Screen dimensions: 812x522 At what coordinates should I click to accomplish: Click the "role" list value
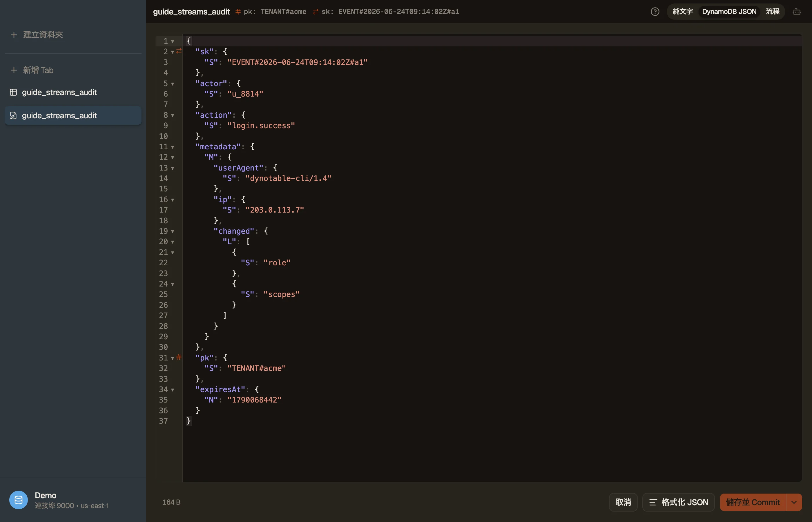[277, 263]
